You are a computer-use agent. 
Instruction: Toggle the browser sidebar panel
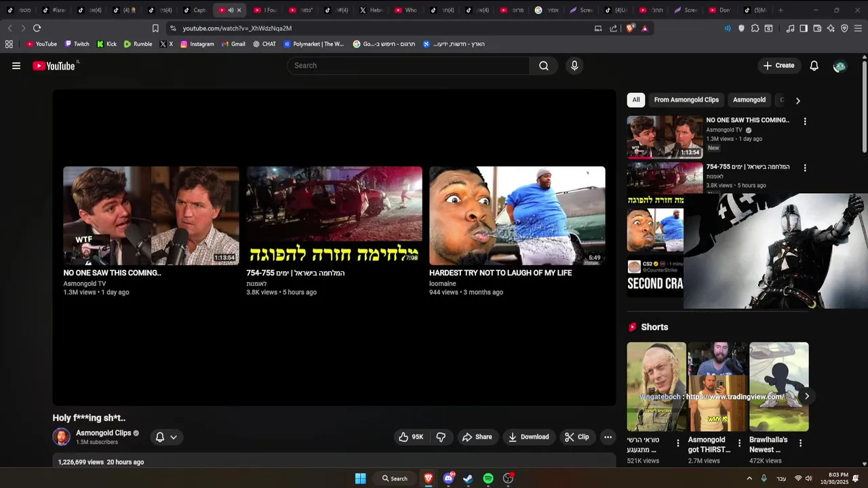[x=804, y=28]
